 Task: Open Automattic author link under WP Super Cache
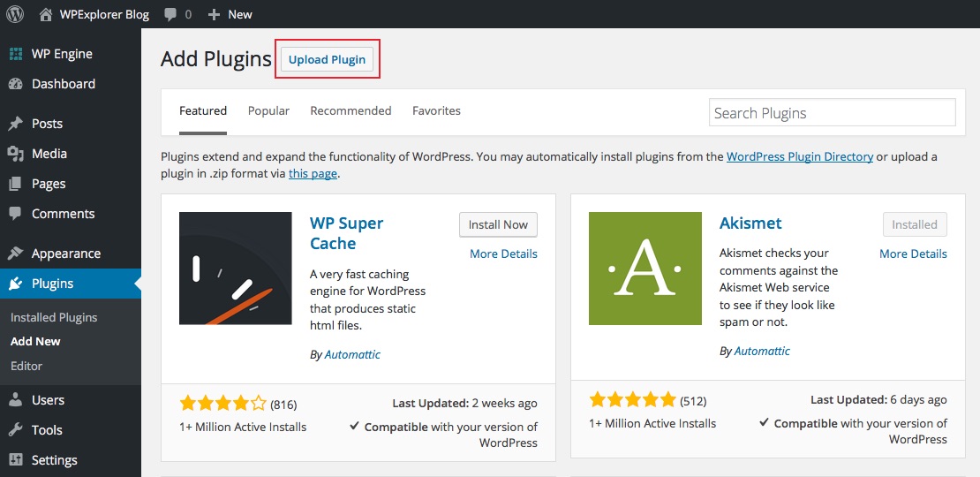352,354
